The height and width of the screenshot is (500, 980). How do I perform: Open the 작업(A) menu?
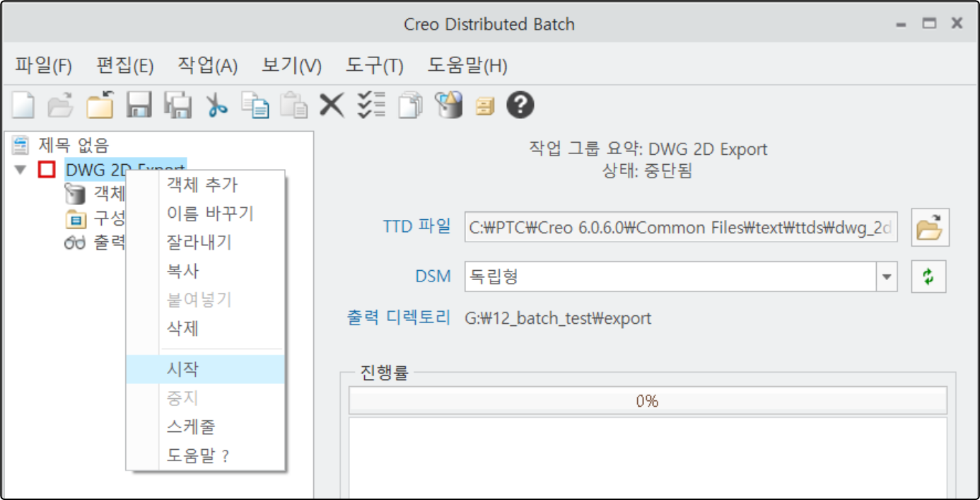pyautogui.click(x=208, y=66)
